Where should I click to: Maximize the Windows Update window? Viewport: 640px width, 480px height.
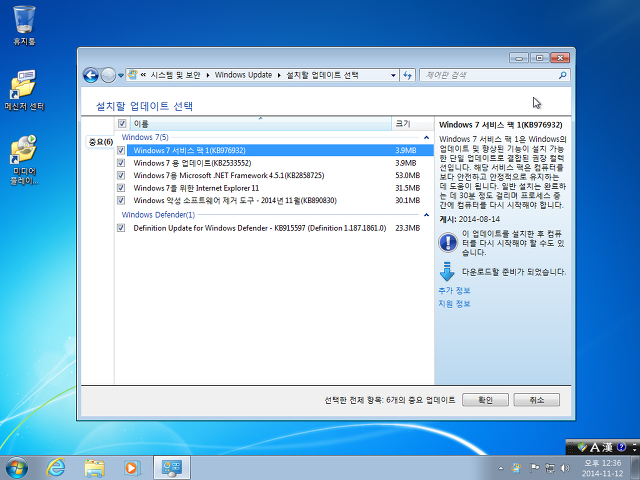[x=539, y=58]
